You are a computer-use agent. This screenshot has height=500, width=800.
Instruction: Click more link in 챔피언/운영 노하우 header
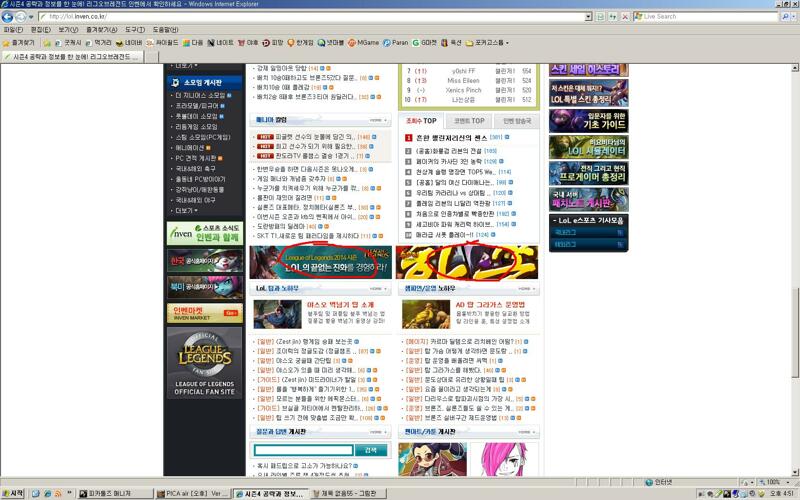(526, 289)
